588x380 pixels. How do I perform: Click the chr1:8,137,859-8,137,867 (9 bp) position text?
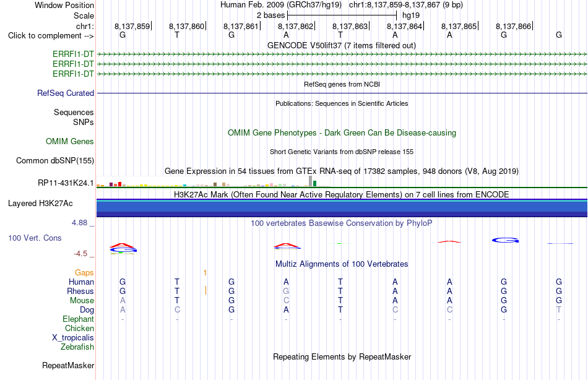[x=406, y=5]
